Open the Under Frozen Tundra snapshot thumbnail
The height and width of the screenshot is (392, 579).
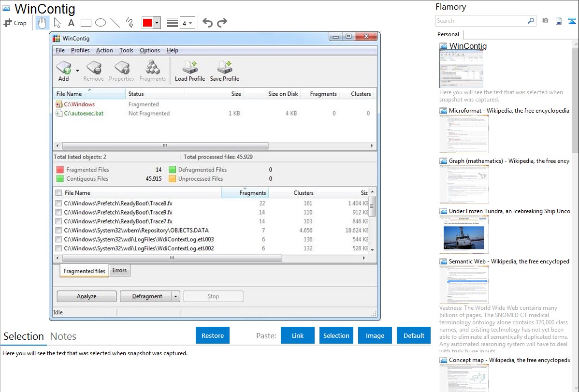(x=464, y=235)
